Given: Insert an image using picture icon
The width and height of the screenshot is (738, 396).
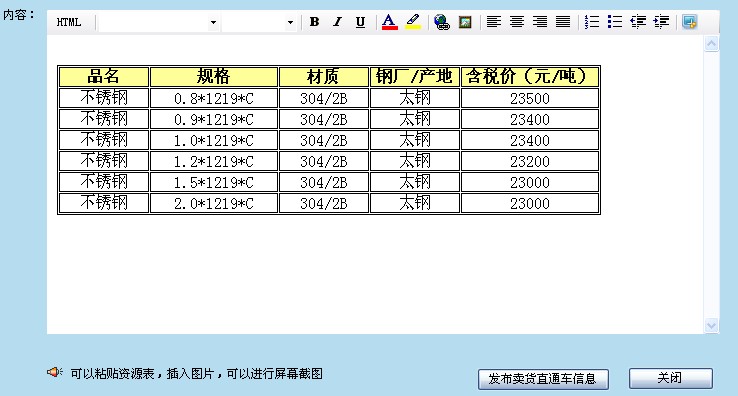Looking at the screenshot, I should (465, 22).
